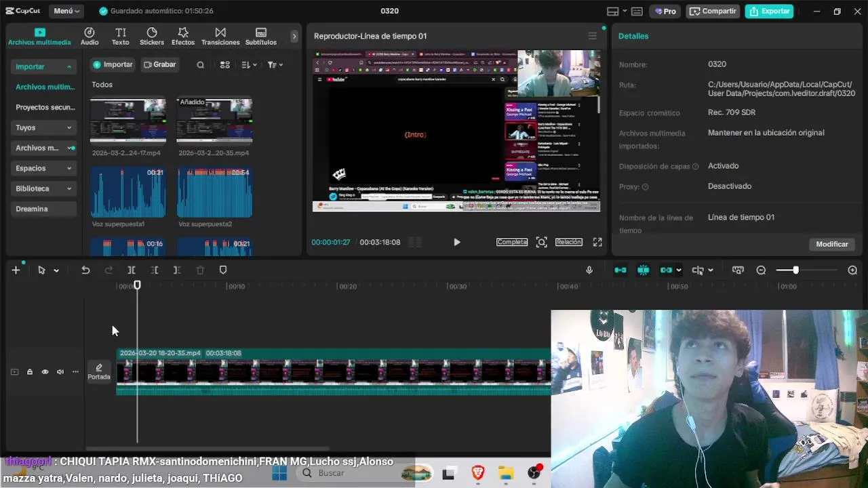868x488 pixels.
Task: Expand the Tuyos section
Action: coord(44,127)
